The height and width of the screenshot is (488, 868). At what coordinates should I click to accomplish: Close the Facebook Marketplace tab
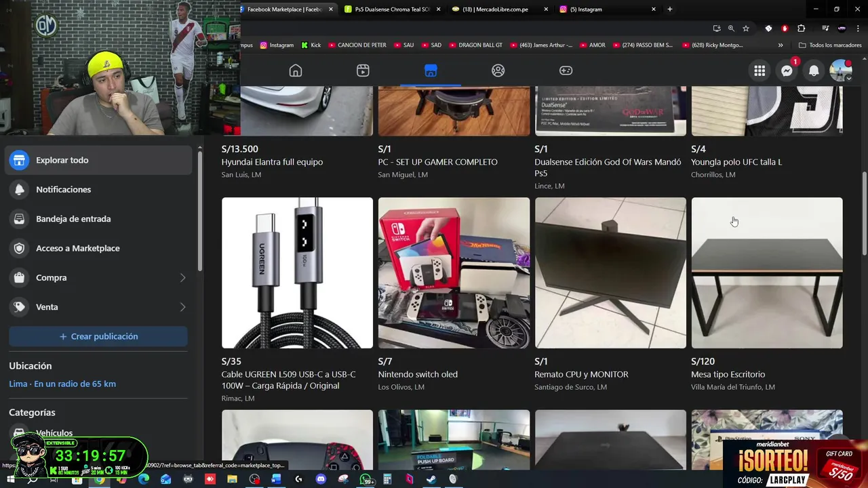pos(331,9)
